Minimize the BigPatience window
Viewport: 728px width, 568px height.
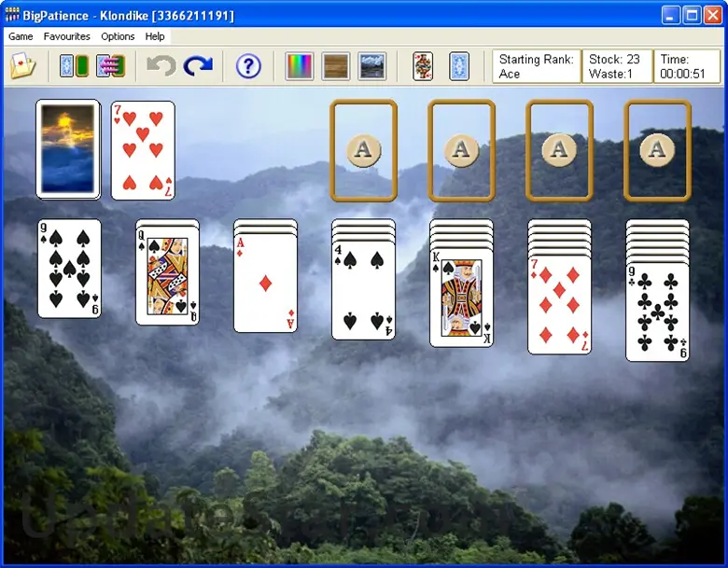(x=670, y=15)
